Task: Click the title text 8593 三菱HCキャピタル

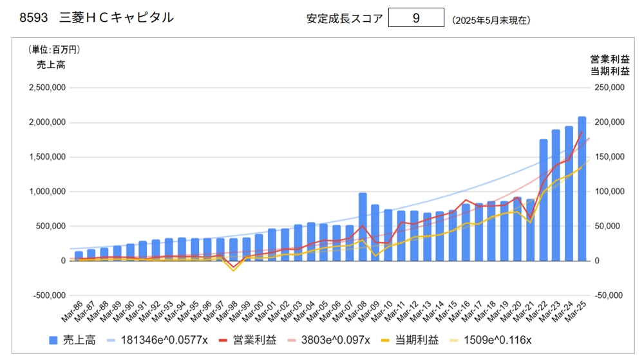Action: point(97,17)
